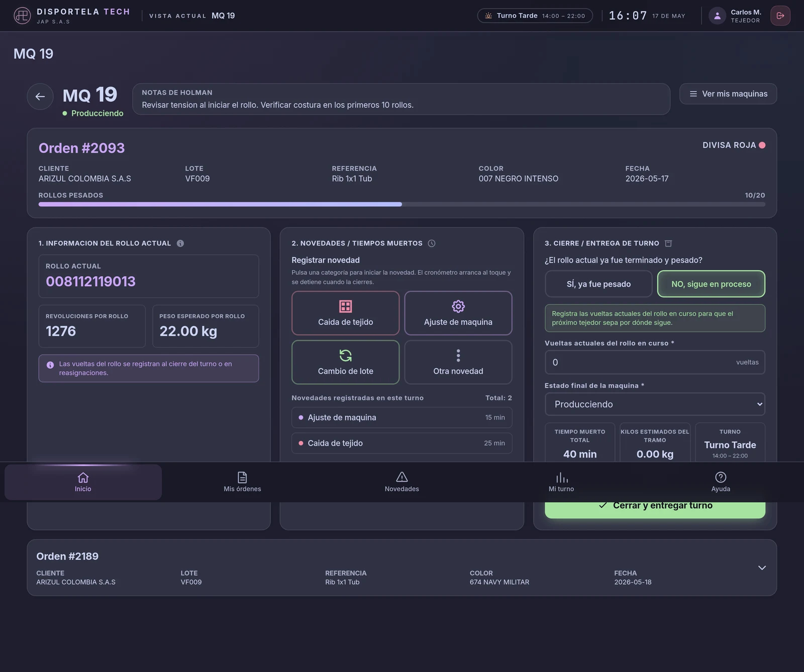804x672 pixels.
Task: Click the Rollos pesados progress bar
Action: click(x=402, y=204)
